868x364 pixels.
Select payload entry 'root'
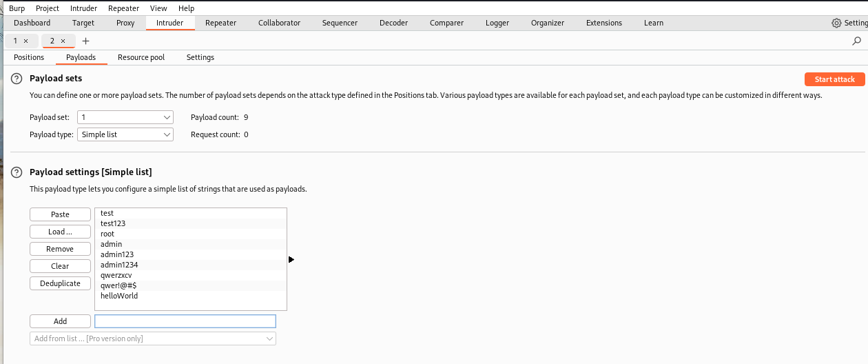191,234
